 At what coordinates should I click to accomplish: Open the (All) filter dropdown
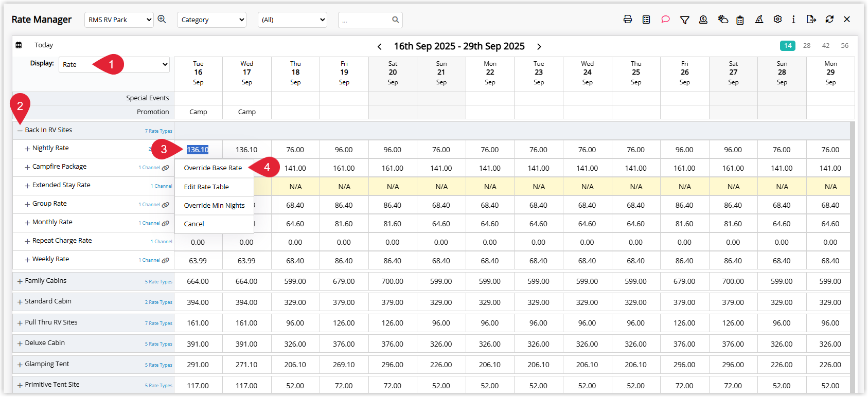tap(292, 20)
